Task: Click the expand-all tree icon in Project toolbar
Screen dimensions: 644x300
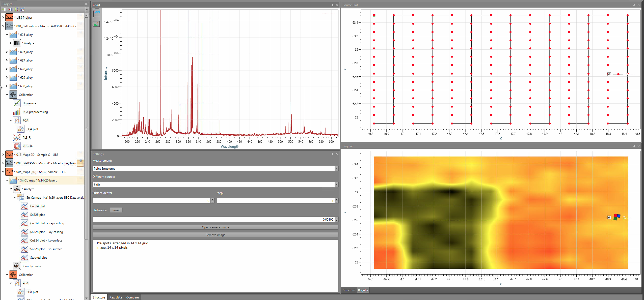Action: 4,10
